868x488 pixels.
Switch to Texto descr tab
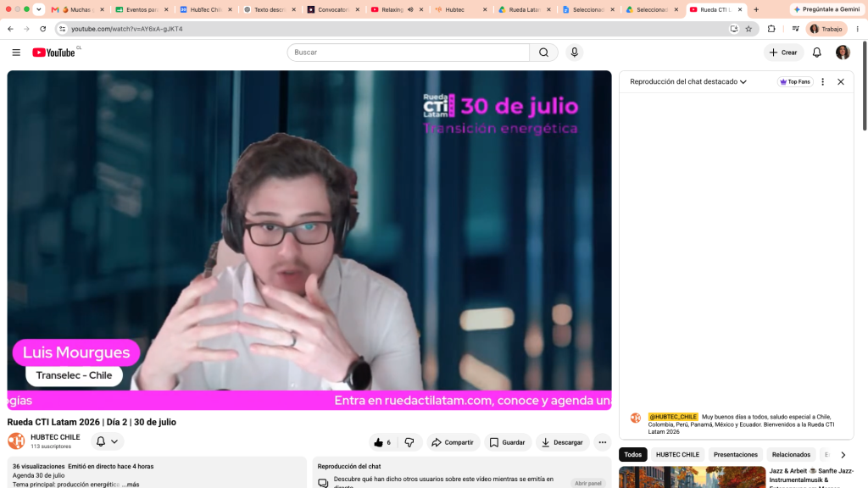[x=270, y=9]
